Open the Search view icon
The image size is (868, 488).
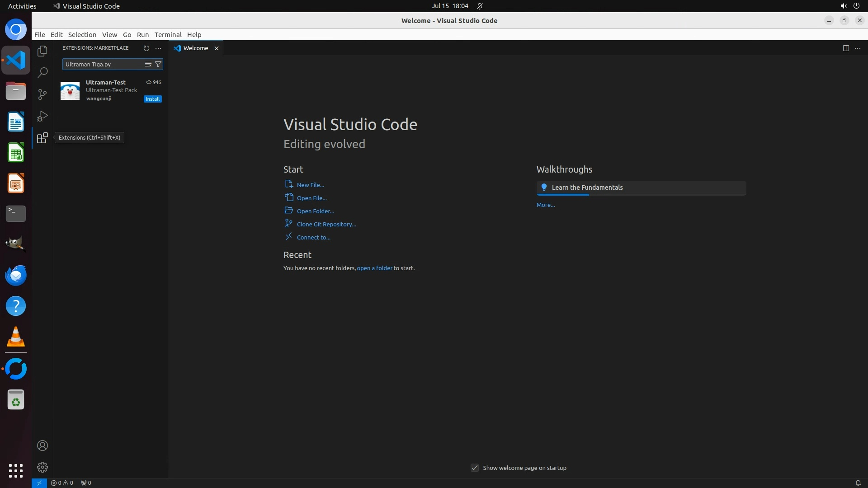42,72
